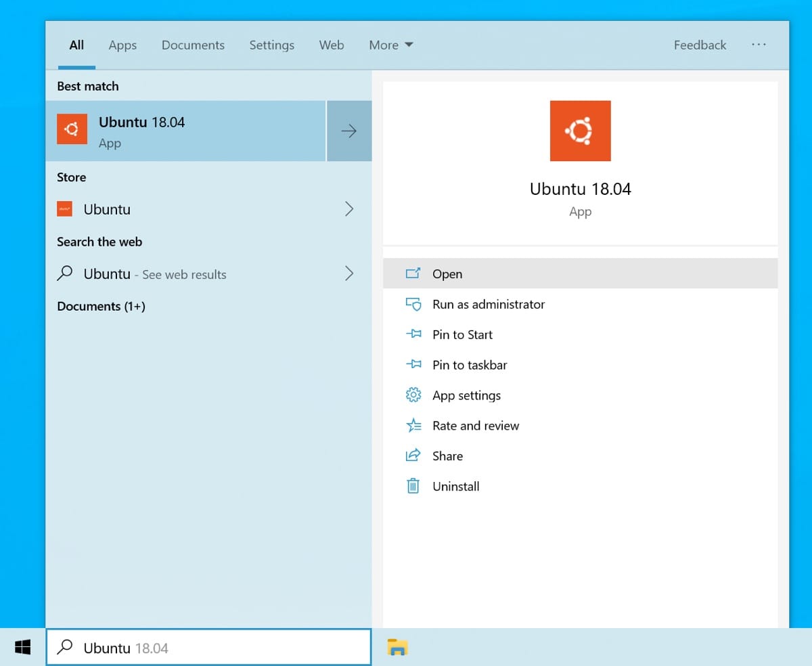Image resolution: width=812 pixels, height=666 pixels.
Task: Click the Feedback link
Action: click(x=700, y=45)
